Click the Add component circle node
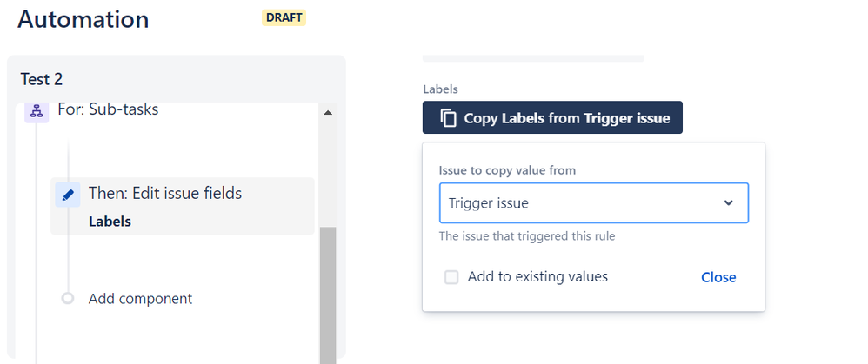 pos(68,299)
